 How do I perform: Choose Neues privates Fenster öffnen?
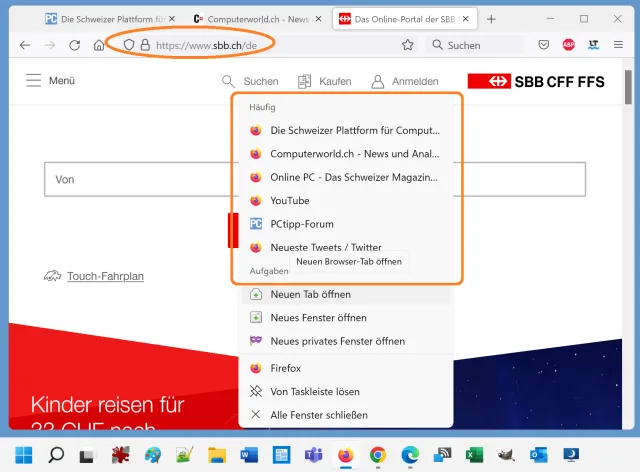[x=345, y=341]
